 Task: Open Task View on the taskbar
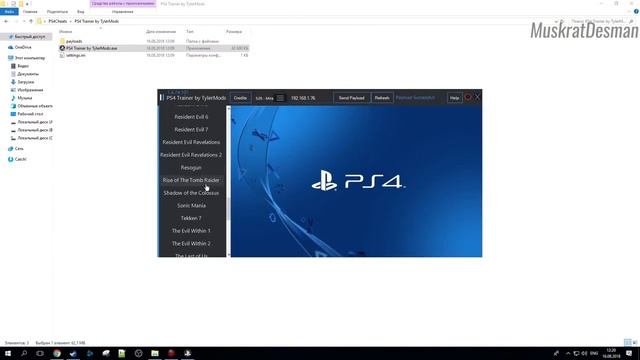coord(40,353)
